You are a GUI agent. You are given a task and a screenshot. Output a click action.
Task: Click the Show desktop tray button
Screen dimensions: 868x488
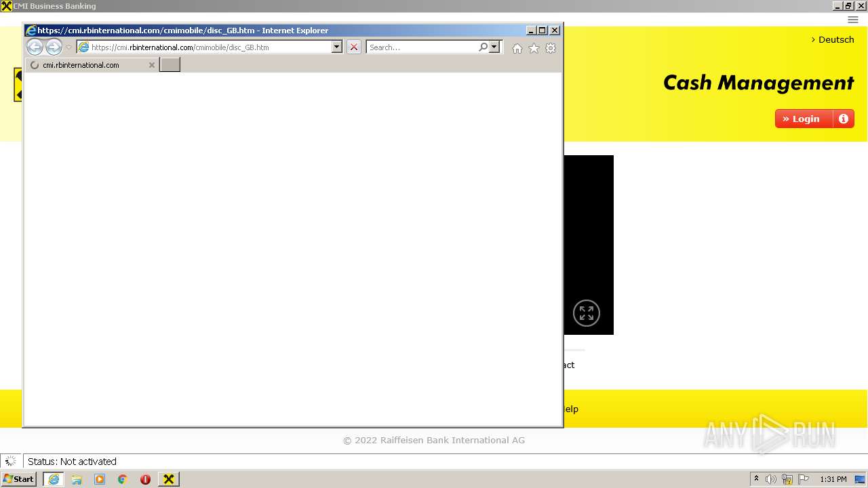pos(860,479)
